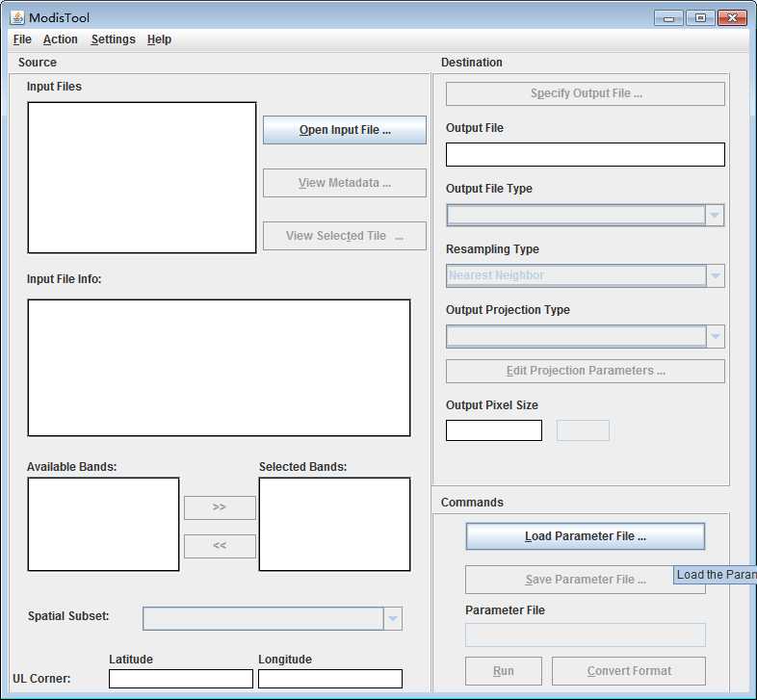757x700 pixels.
Task: Click inside the Input File Info area
Action: click(220, 368)
